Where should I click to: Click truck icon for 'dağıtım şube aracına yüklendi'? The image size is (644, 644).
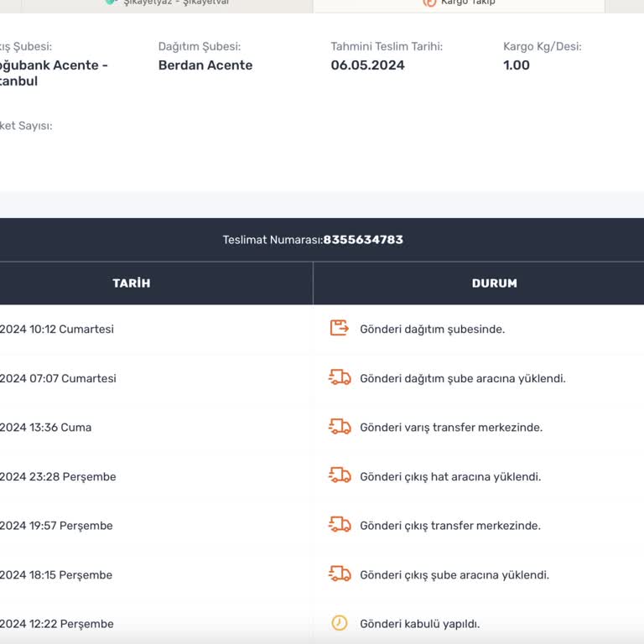coord(339,377)
